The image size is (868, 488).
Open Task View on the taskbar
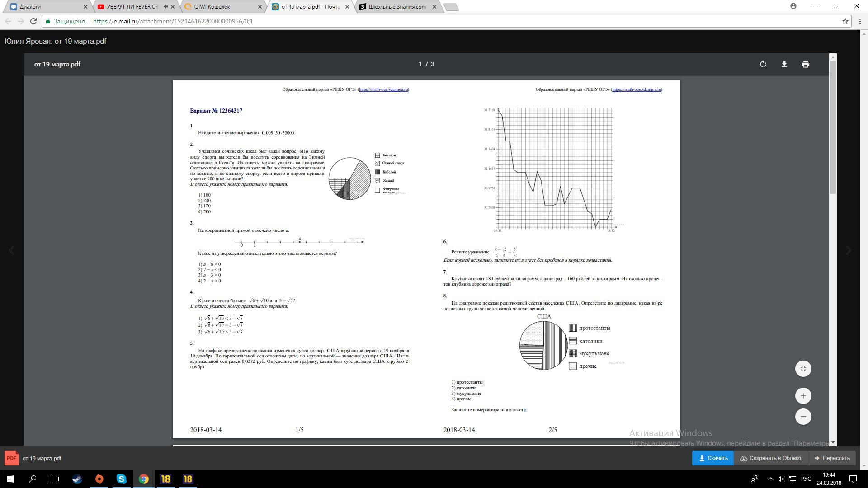click(54, 479)
